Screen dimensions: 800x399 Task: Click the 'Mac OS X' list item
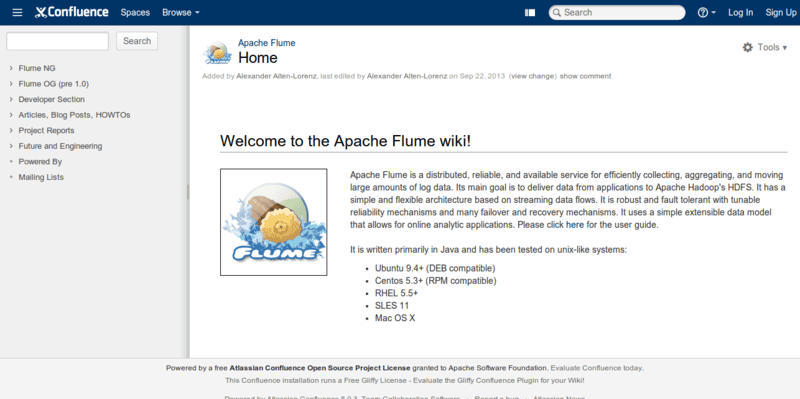tap(395, 318)
